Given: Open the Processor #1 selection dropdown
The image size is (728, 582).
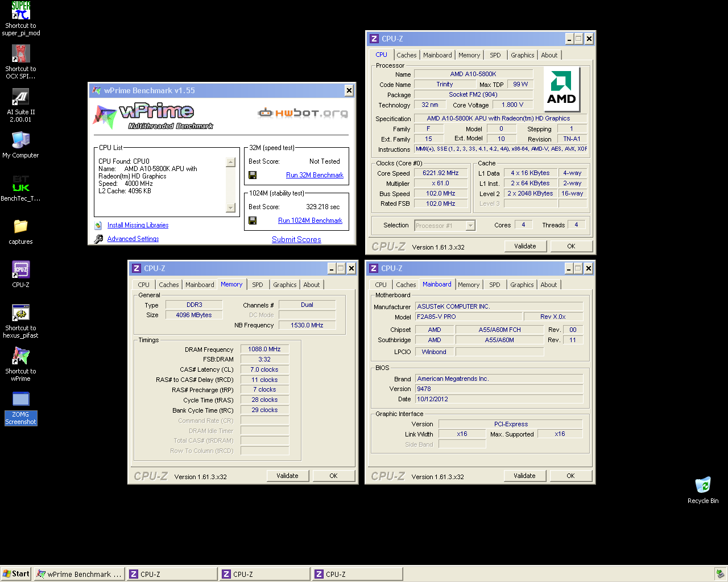Looking at the screenshot, I should tap(470, 226).
